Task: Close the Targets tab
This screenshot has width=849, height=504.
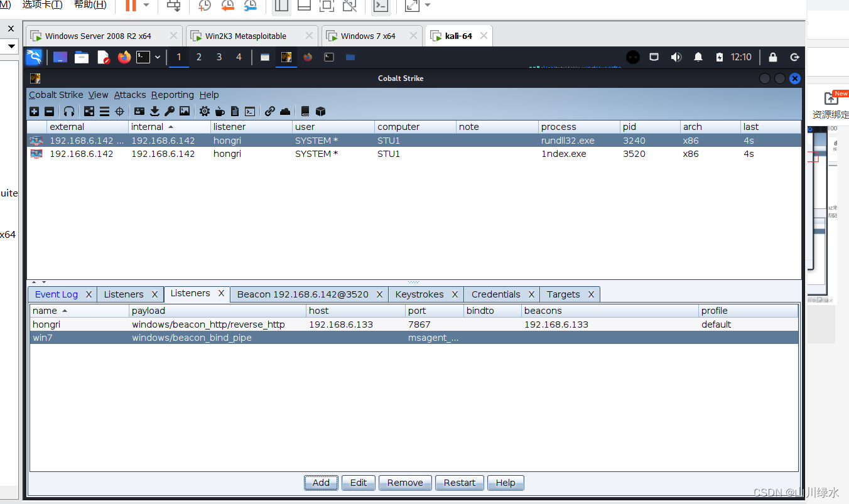Action: pyautogui.click(x=591, y=294)
